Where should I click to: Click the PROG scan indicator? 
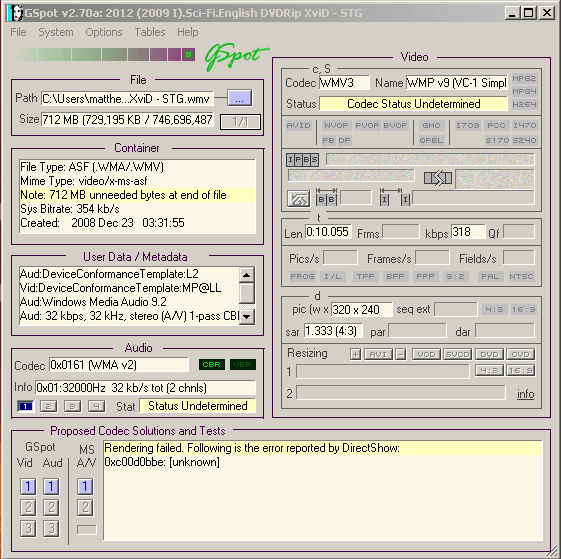tap(302, 276)
